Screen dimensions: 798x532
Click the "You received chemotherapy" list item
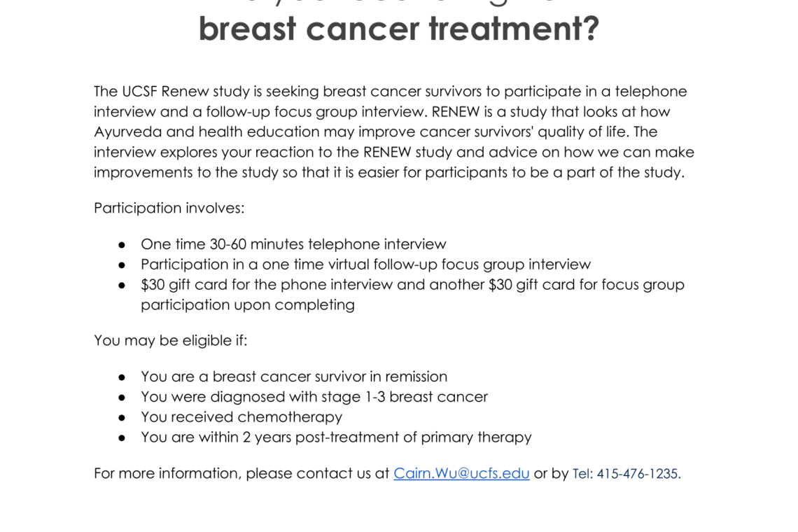(x=241, y=417)
